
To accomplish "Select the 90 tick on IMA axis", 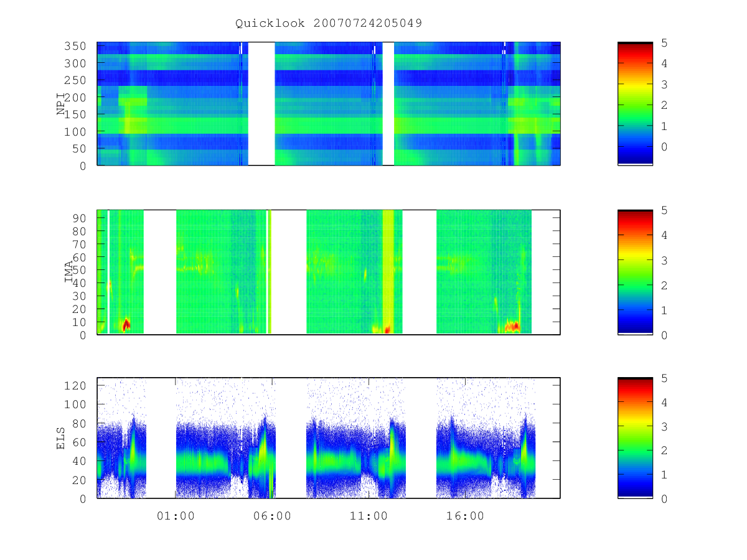I will point(80,218).
